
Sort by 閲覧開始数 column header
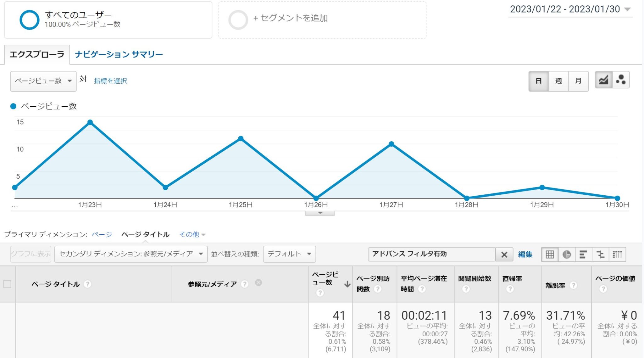475,278
